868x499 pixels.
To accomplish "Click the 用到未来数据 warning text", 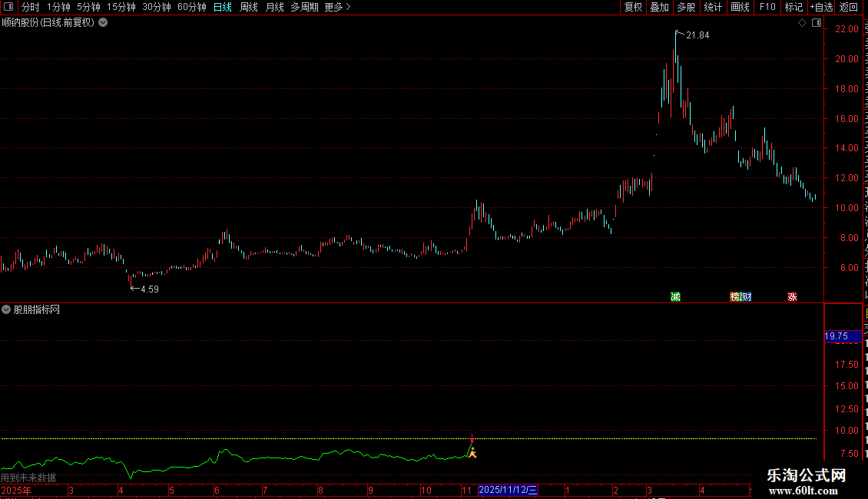I will point(28,478).
